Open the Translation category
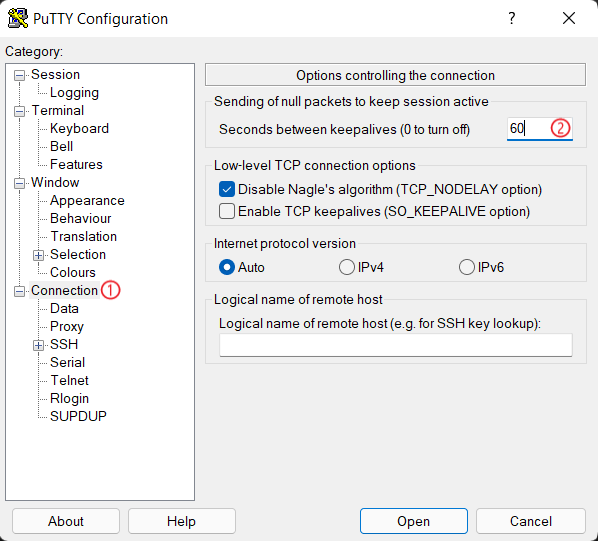The image size is (598, 541). pos(84,236)
